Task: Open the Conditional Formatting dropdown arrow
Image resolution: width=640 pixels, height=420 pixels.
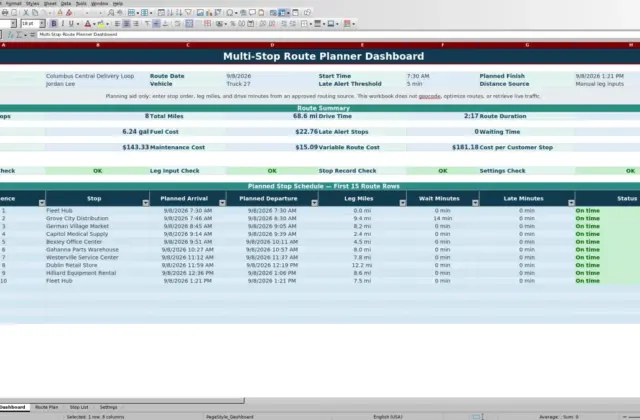Action: coord(353,24)
